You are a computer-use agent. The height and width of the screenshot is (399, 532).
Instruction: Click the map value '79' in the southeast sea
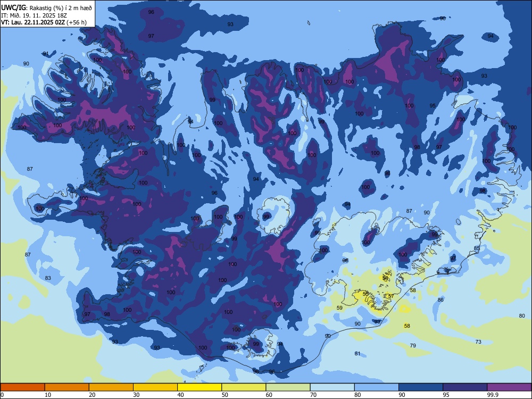(413, 345)
